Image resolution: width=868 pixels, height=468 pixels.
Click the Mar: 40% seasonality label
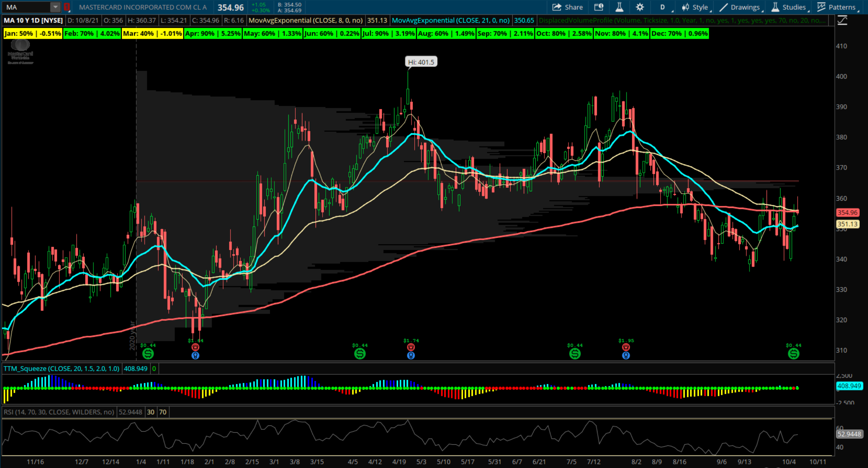[x=152, y=34]
